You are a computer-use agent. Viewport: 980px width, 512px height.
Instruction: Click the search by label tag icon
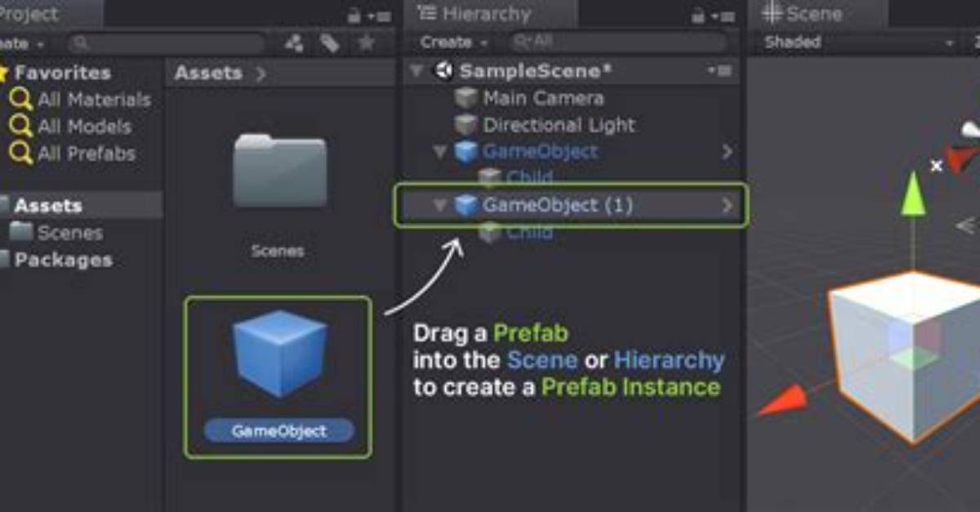329,42
